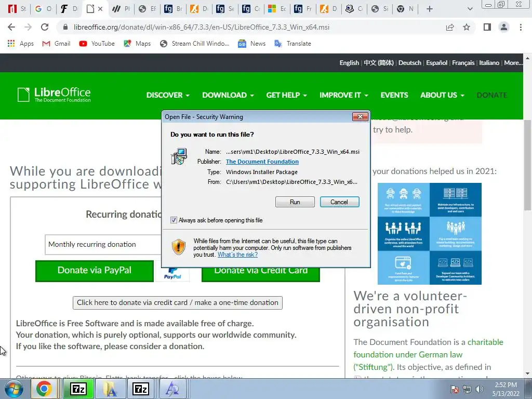Uncheck Always ask before opening this file
532x399 pixels.
[174, 220]
